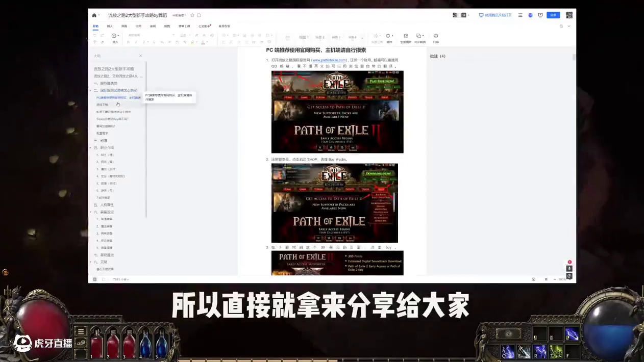
Task: Open the insert (+) icon in the toolbar
Action: (114, 36)
